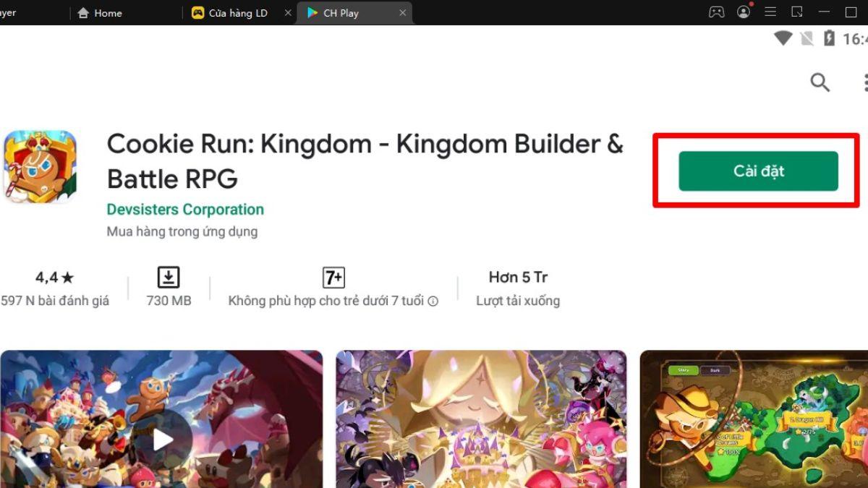
Task: Click the Home tab house icon
Action: [83, 13]
